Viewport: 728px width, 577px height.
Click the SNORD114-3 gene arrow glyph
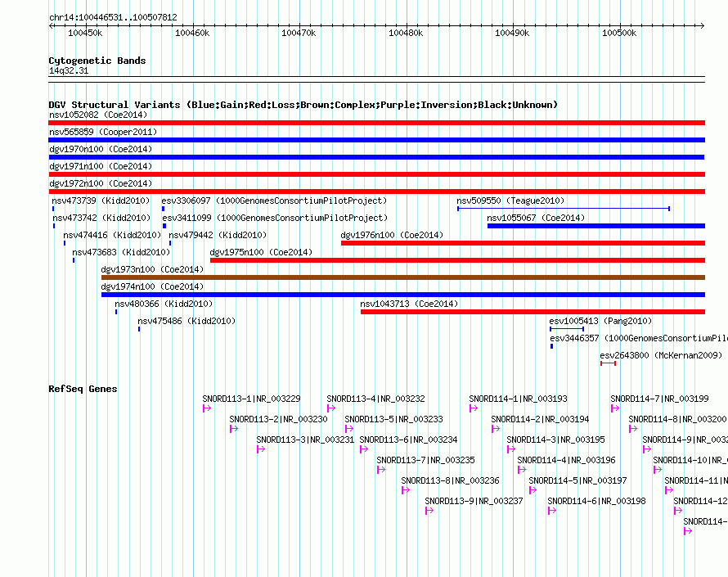pos(511,449)
